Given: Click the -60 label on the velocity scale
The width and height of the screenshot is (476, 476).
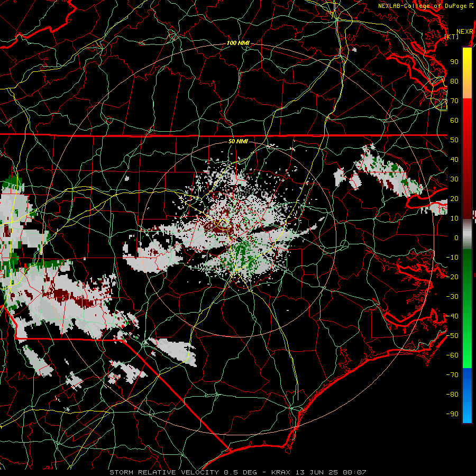Looking at the screenshot, I should pyautogui.click(x=452, y=355).
